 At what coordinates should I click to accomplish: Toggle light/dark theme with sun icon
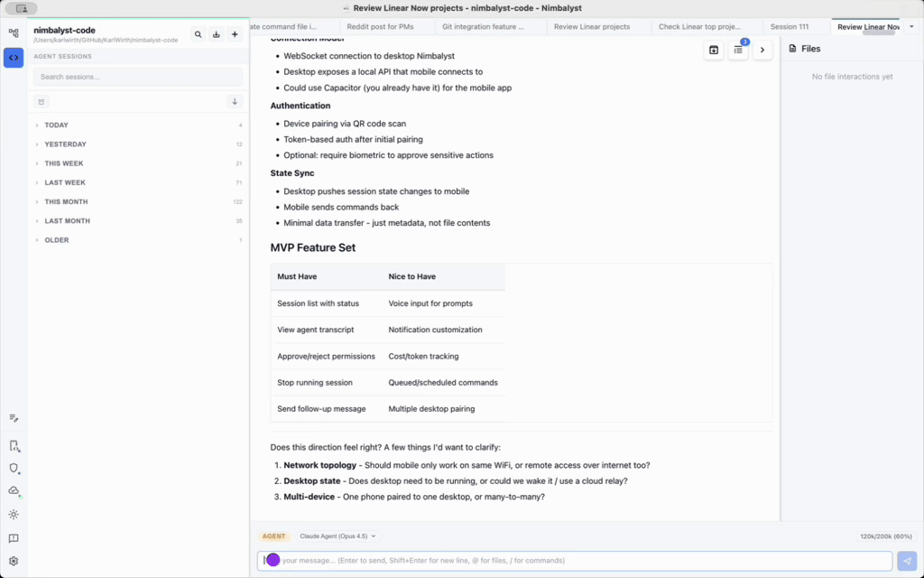pyautogui.click(x=14, y=514)
